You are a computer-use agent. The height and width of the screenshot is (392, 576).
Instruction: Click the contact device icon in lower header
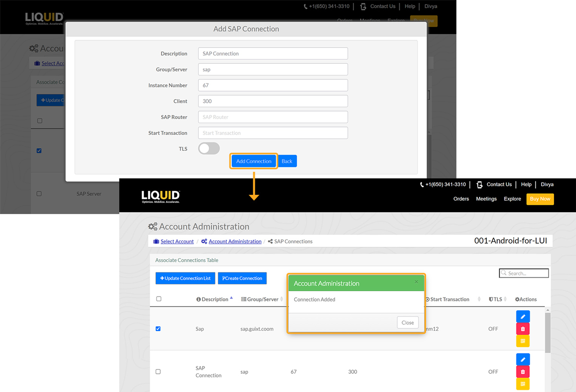click(x=479, y=185)
